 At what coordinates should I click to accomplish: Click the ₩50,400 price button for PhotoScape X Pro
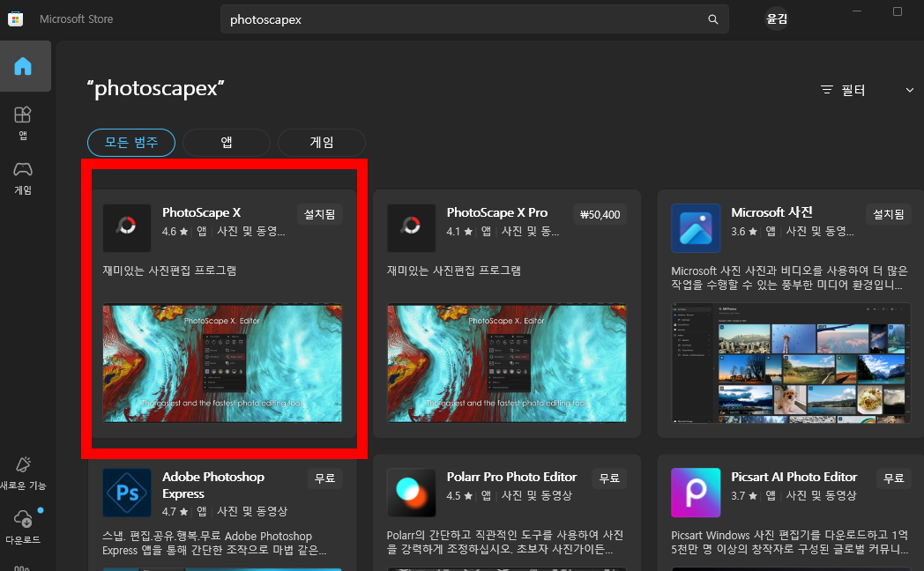click(600, 213)
